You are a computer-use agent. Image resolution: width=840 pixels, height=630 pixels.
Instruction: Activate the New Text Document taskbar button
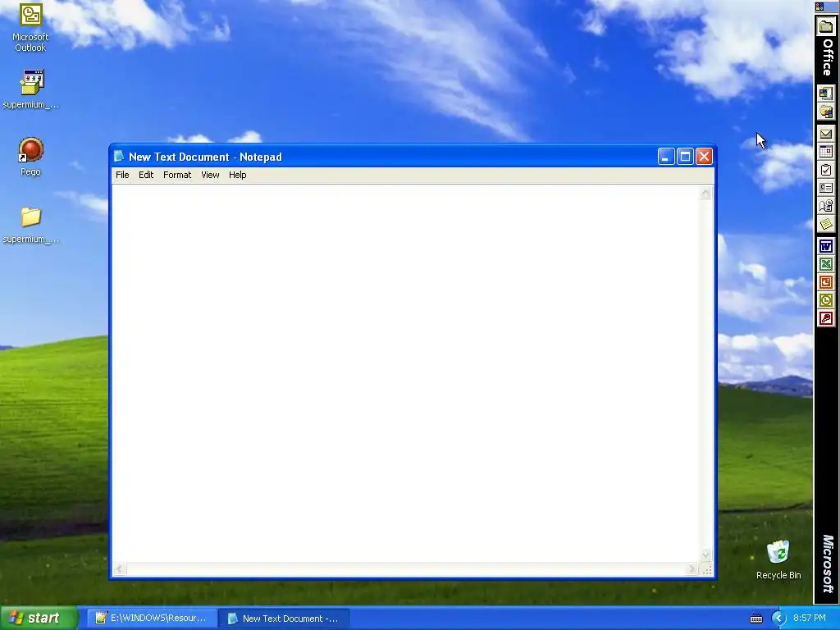[284, 619]
